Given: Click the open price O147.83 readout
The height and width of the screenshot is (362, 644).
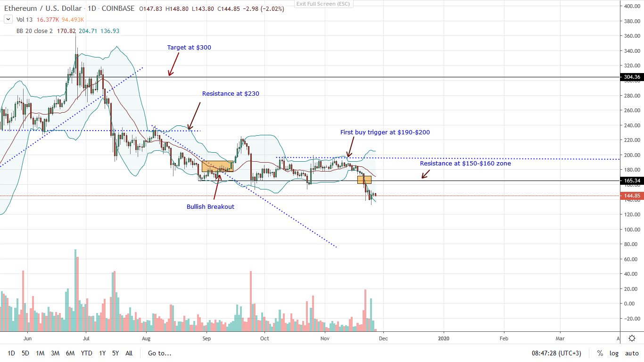Looking at the screenshot, I should [x=150, y=8].
